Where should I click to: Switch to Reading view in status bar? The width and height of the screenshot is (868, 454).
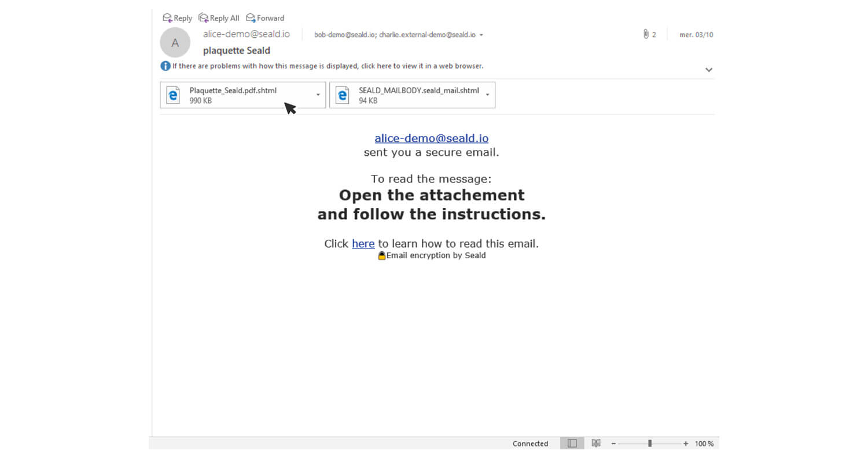[x=596, y=444]
